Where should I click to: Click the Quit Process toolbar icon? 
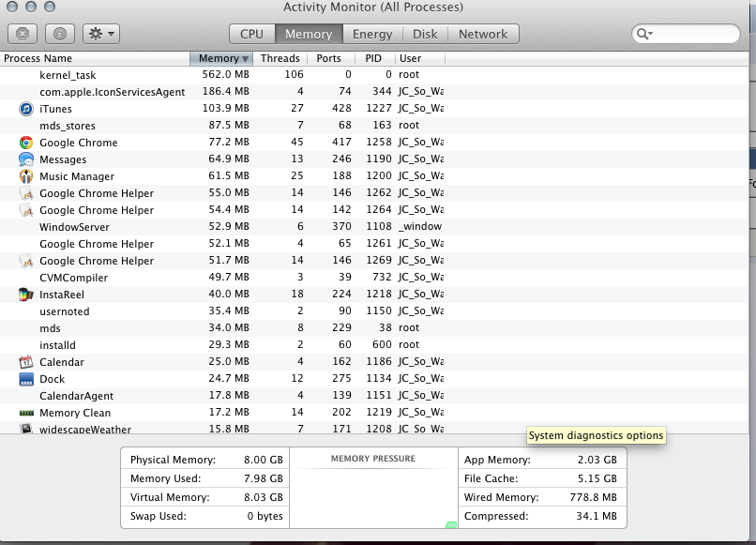pos(23,34)
